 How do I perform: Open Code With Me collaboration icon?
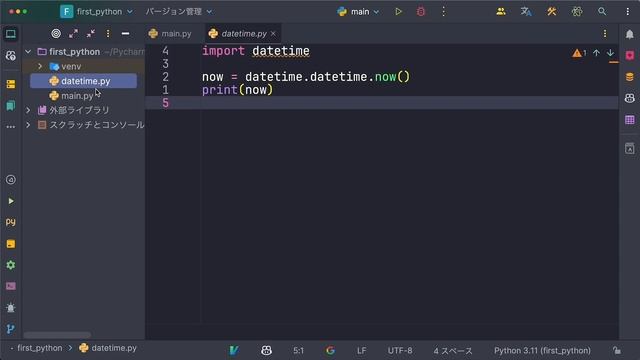click(501, 12)
